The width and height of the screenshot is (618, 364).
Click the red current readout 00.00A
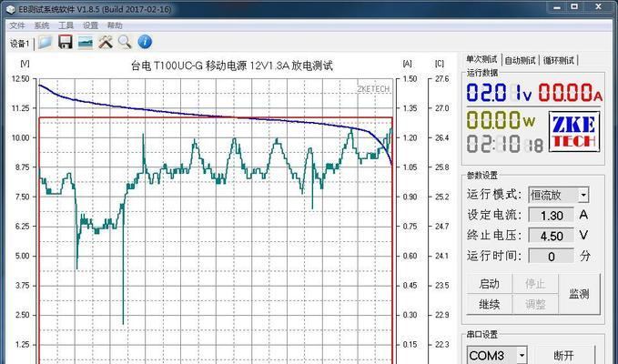point(571,93)
